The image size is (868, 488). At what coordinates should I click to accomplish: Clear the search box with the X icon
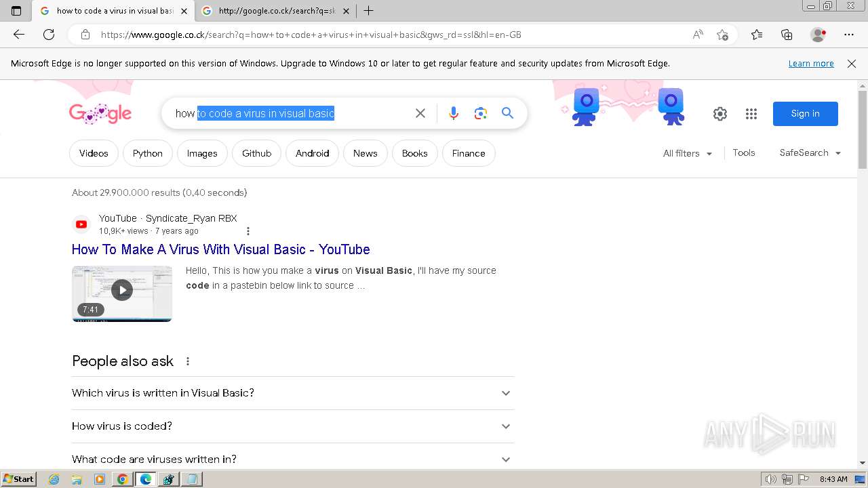[x=420, y=113]
